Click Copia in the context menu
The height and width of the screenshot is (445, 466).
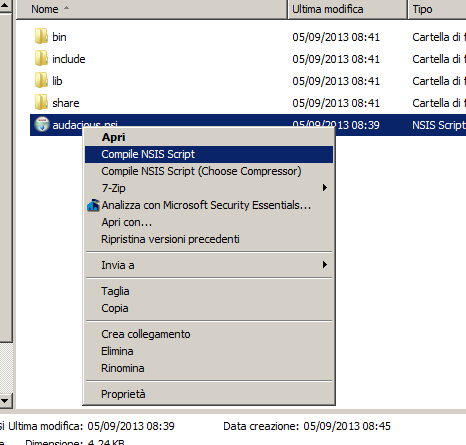pyautogui.click(x=209, y=308)
